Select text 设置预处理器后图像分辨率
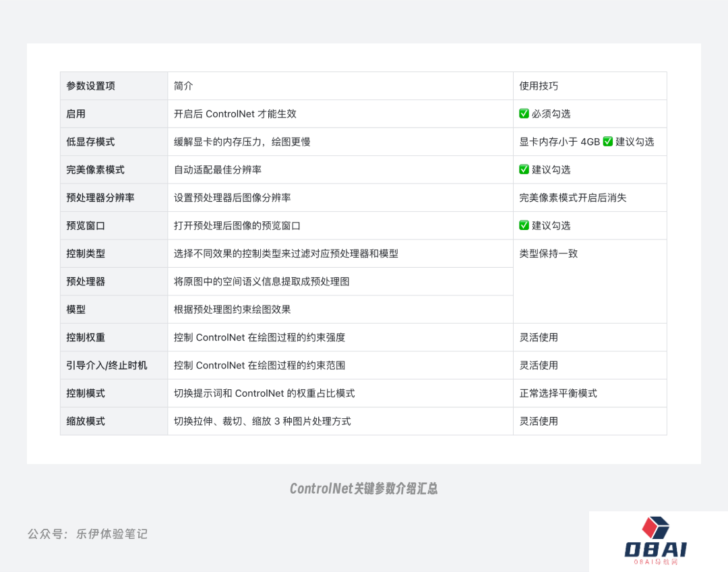This screenshot has height=572, width=728. pyautogui.click(x=232, y=198)
